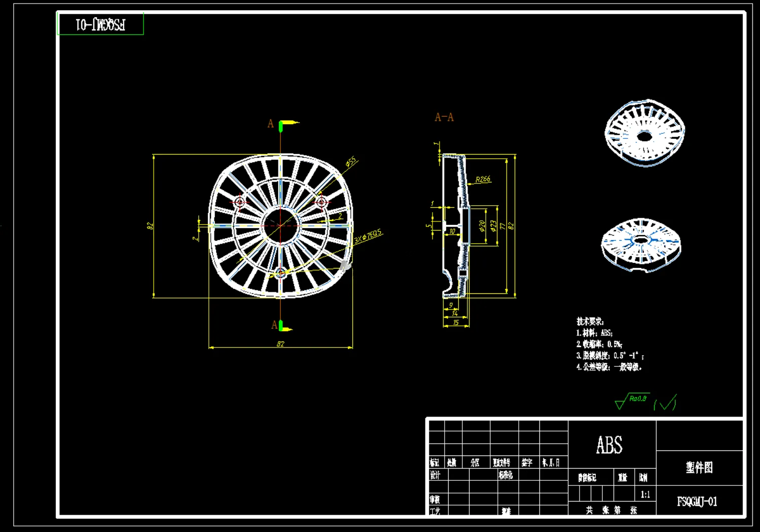This screenshot has height=532, width=760.
Task: Click the '设计' row label
Action: pyautogui.click(x=435, y=475)
